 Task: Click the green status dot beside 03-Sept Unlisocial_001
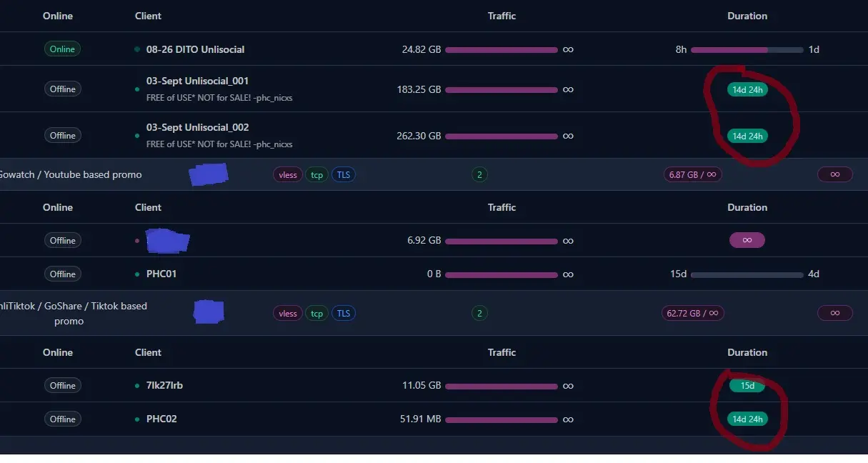tap(137, 89)
